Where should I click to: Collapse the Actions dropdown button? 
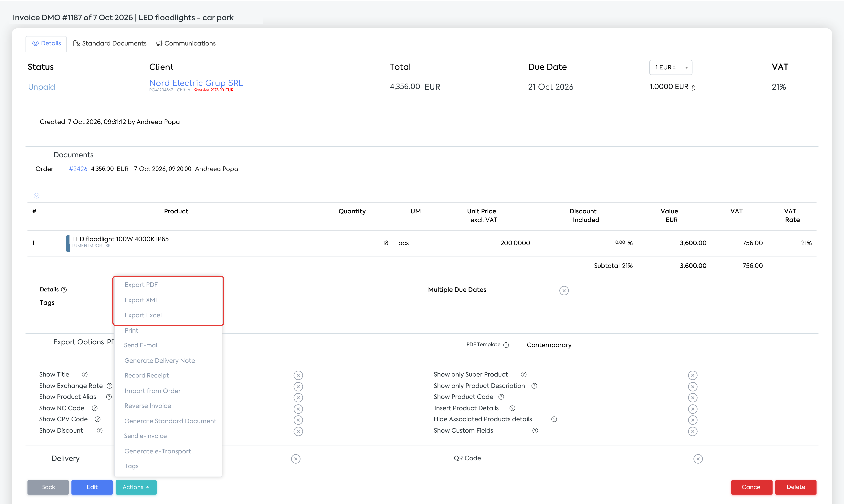pyautogui.click(x=136, y=487)
